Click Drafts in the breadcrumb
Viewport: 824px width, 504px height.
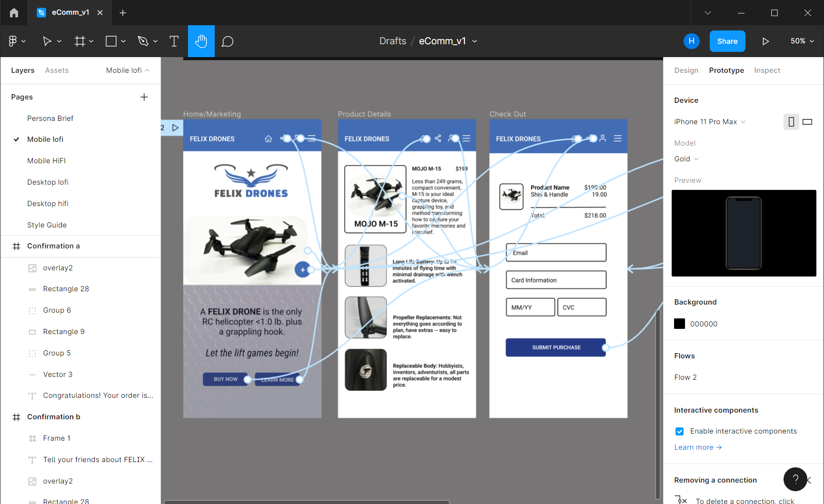tap(393, 41)
